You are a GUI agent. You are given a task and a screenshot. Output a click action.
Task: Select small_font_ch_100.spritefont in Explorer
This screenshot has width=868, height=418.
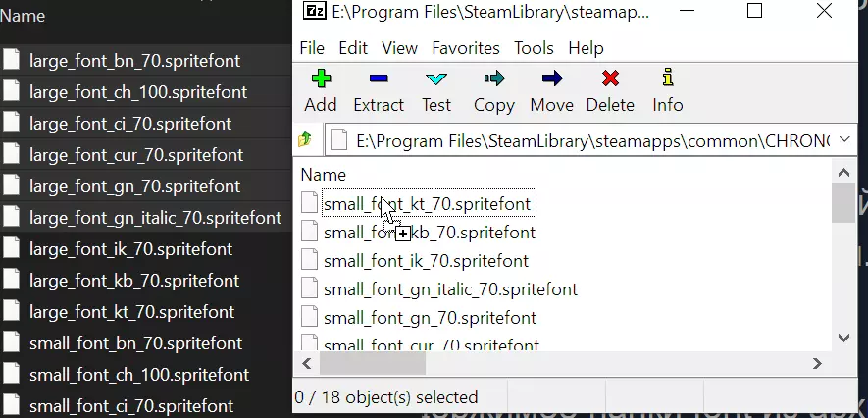tap(139, 375)
